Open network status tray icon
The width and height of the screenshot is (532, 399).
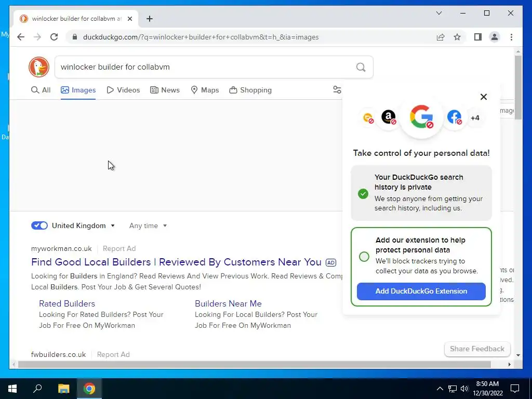[x=453, y=389]
